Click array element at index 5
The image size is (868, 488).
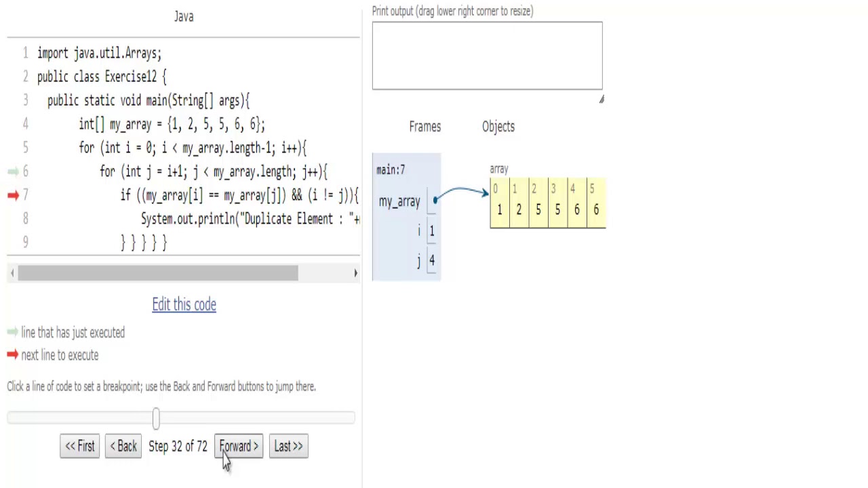click(x=596, y=209)
